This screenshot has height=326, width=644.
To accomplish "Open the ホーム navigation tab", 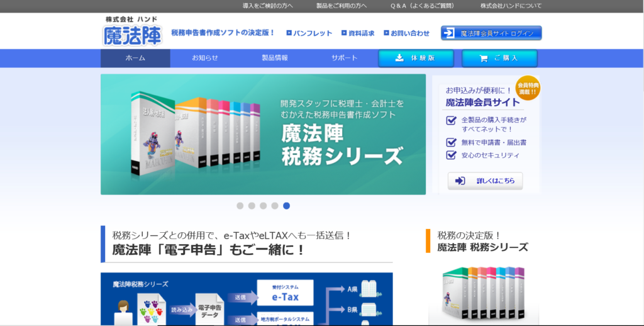I will (135, 59).
